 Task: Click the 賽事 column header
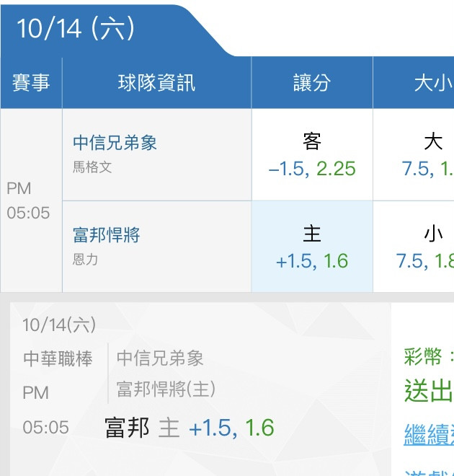(31, 82)
